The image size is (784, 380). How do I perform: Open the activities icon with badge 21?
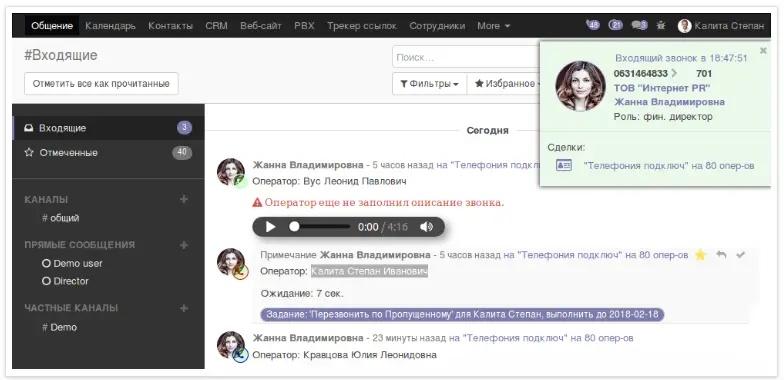pyautogui.click(x=616, y=25)
